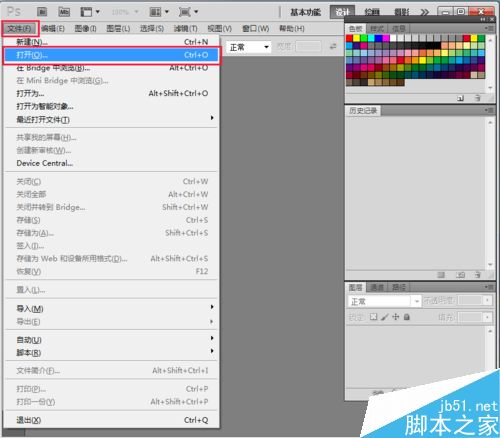Viewport: 500px width, 438px height.
Task: Create new document from current state icon
Action: 441,275
